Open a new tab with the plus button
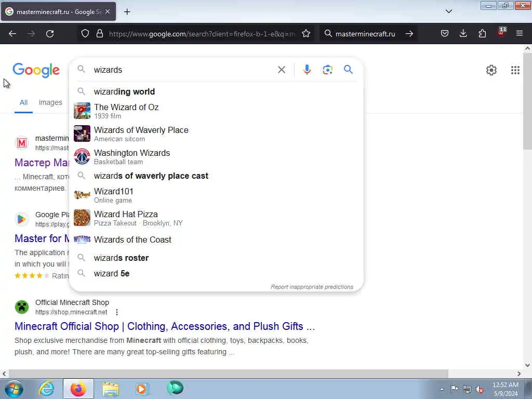 tap(127, 12)
